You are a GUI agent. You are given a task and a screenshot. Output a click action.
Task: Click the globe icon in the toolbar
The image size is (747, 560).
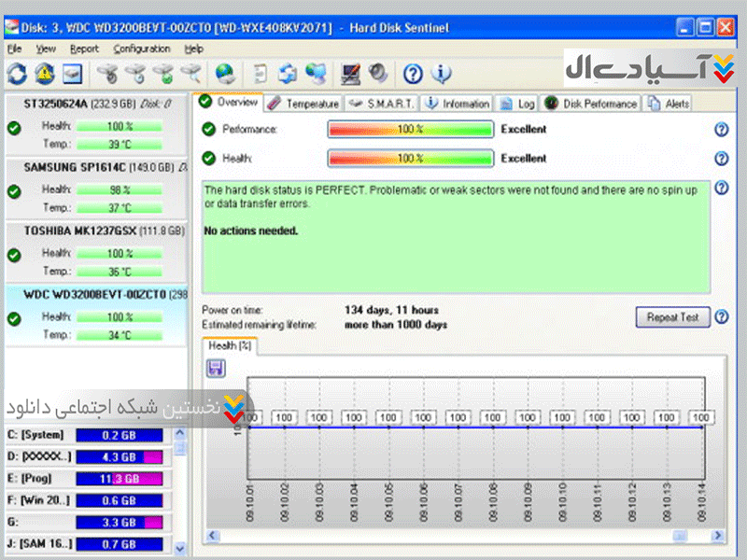(224, 73)
